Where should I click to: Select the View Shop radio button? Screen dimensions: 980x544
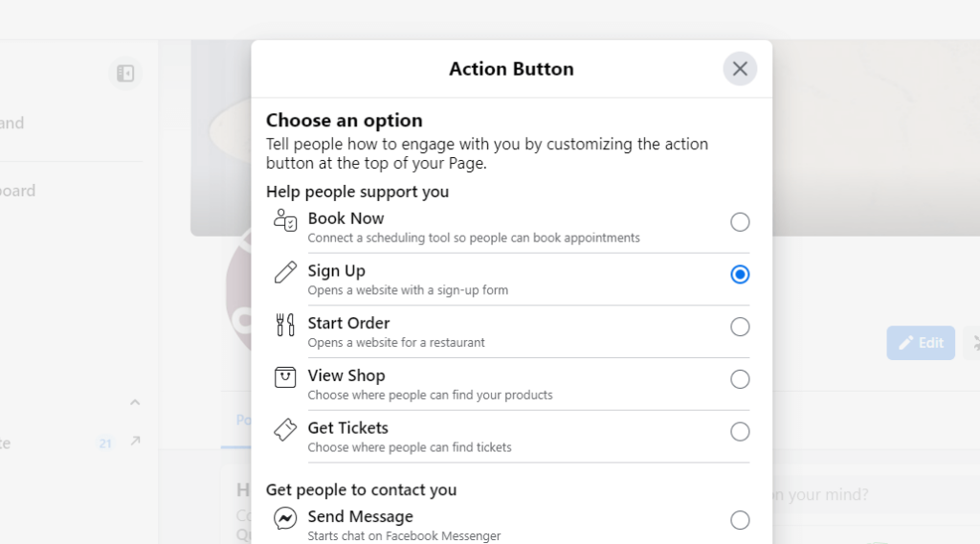740,379
